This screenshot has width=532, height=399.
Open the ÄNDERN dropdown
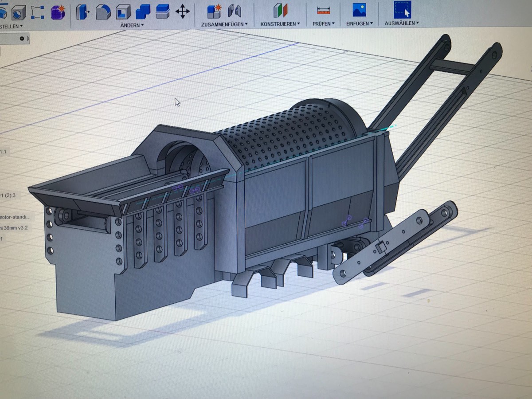point(132,25)
